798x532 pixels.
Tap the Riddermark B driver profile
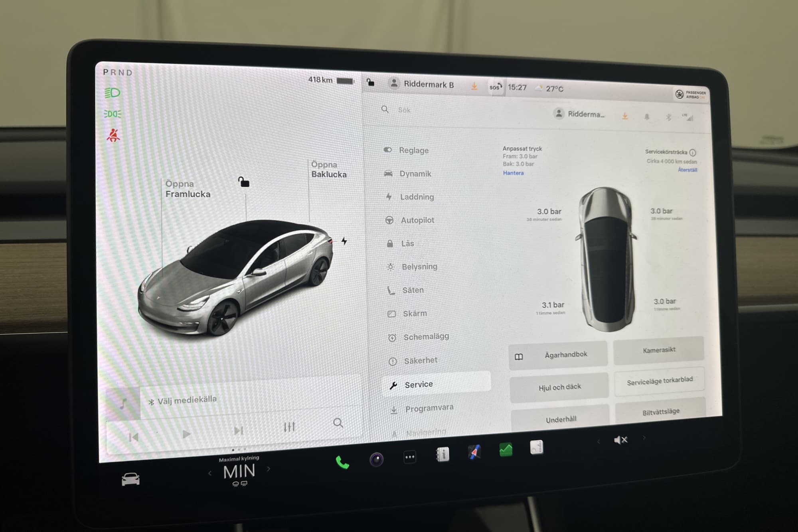tap(421, 84)
